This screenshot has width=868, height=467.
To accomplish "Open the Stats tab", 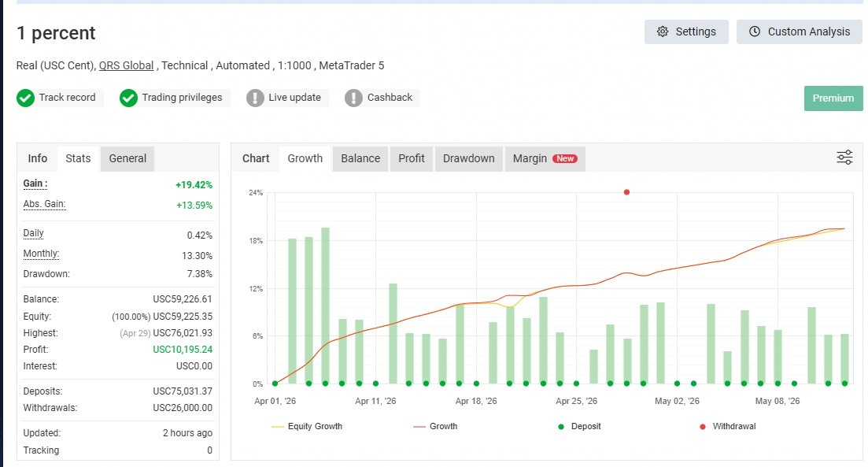I will (x=78, y=158).
